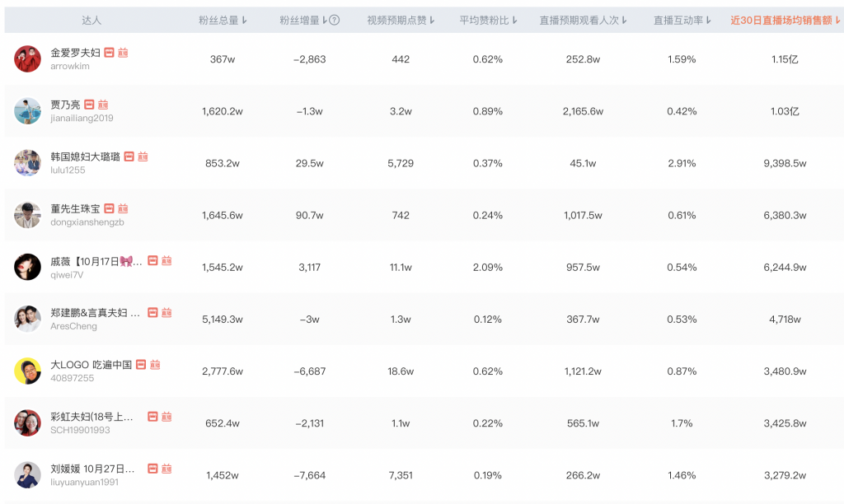This screenshot has height=504, width=844.
Task: Sort by 平均赞粉比 column header
Action: pyautogui.click(x=487, y=20)
